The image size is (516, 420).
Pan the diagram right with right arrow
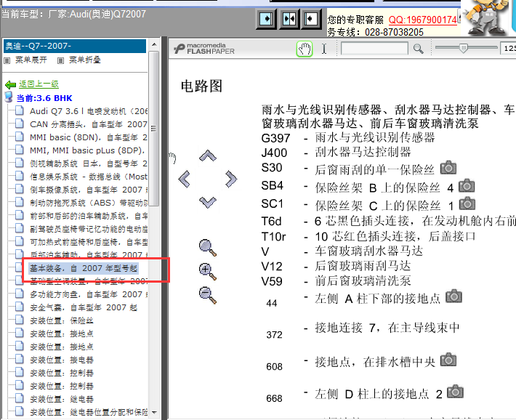tap(231, 179)
